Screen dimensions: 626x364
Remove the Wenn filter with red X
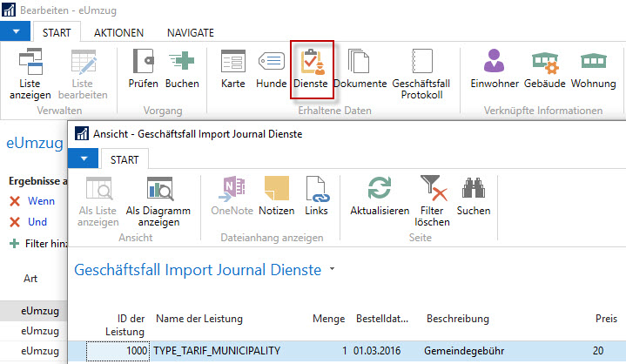tap(15, 201)
